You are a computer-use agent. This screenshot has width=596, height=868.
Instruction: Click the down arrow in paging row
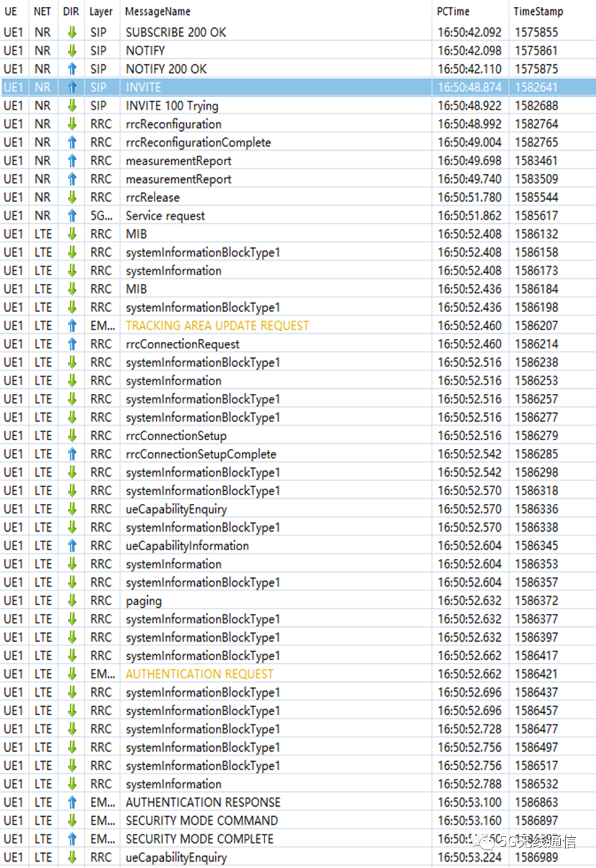(x=72, y=601)
